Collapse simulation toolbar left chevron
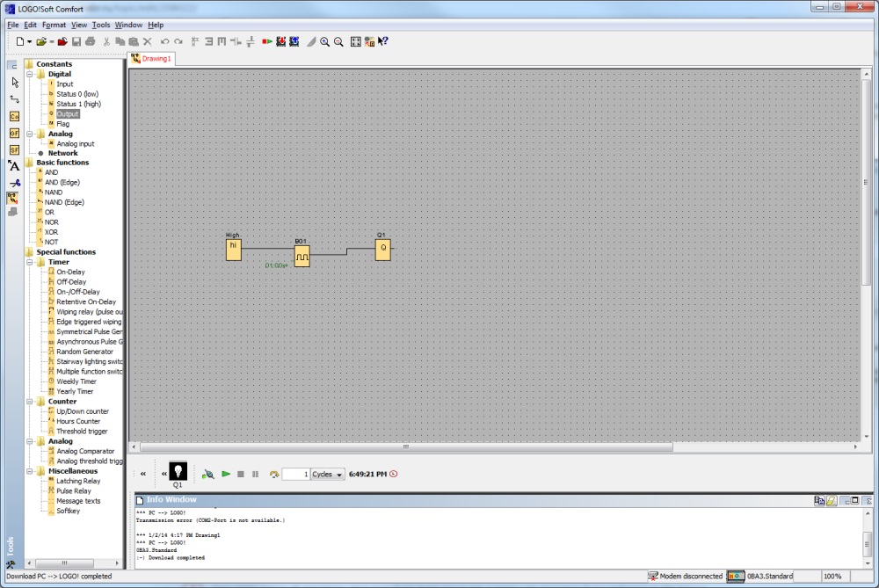The height and width of the screenshot is (588, 879). pyautogui.click(x=143, y=475)
